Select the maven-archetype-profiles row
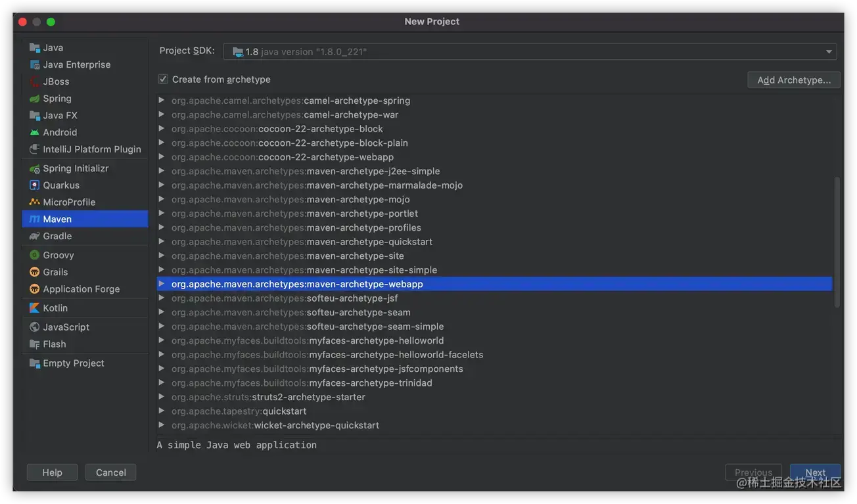The width and height of the screenshot is (857, 504). pos(494,228)
